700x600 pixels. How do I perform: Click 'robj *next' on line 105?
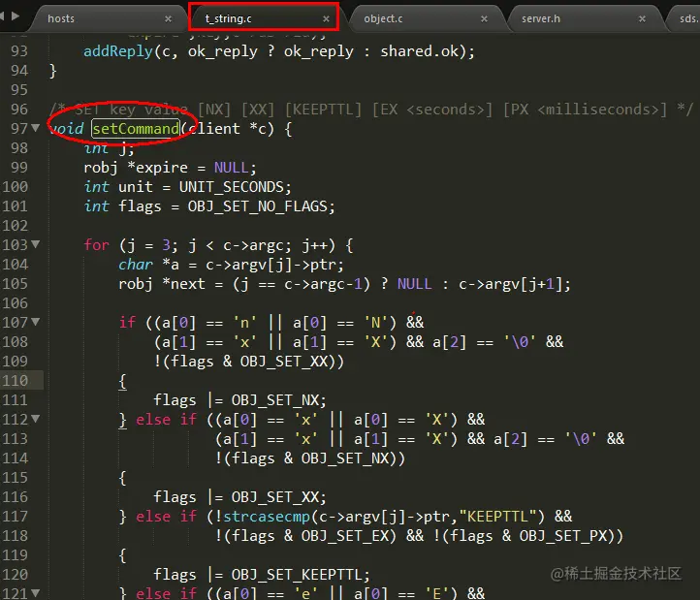(162, 284)
